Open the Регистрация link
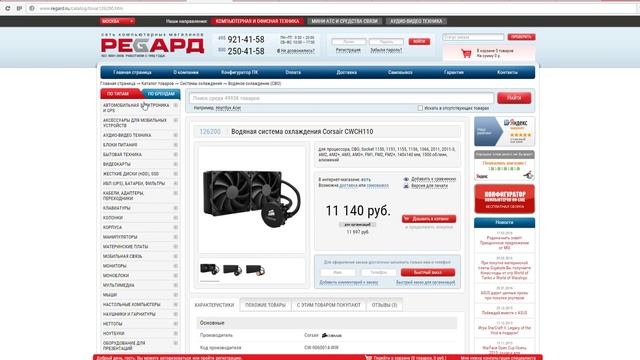Image resolution: width=640 pixels, height=360 pixels. coord(348,50)
